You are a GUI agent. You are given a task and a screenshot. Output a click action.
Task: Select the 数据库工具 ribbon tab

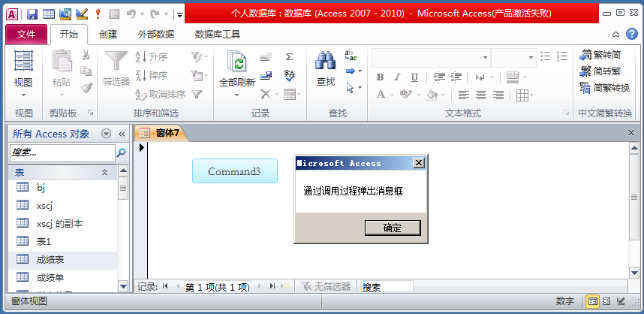[x=217, y=35]
